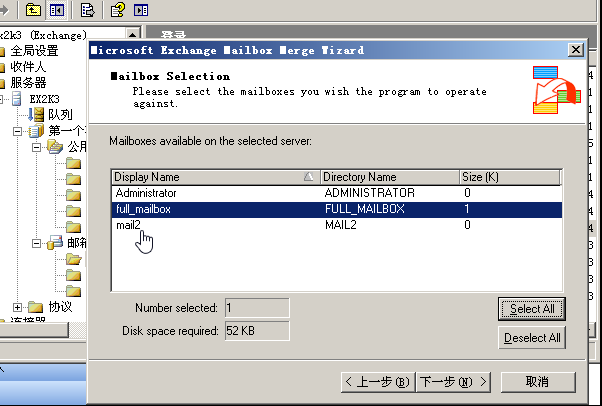Click the up-one-level folder toolbar icon
The image size is (602, 406).
pos(33,10)
